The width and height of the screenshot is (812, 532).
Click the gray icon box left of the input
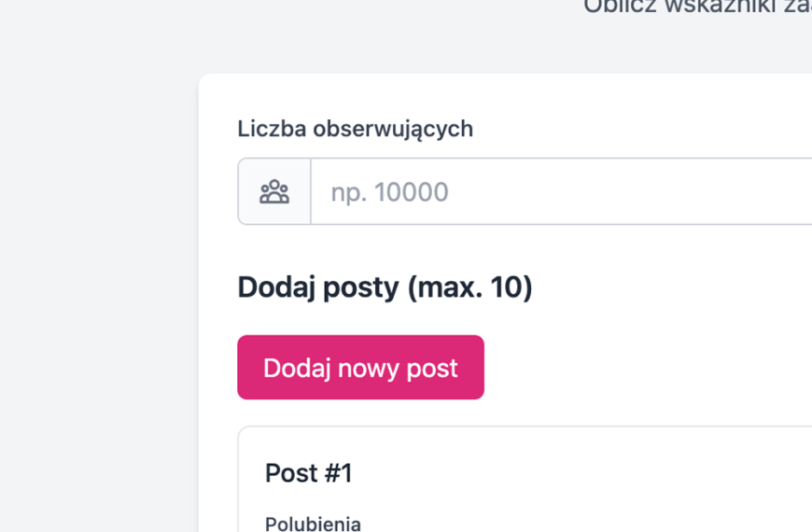[x=274, y=192]
